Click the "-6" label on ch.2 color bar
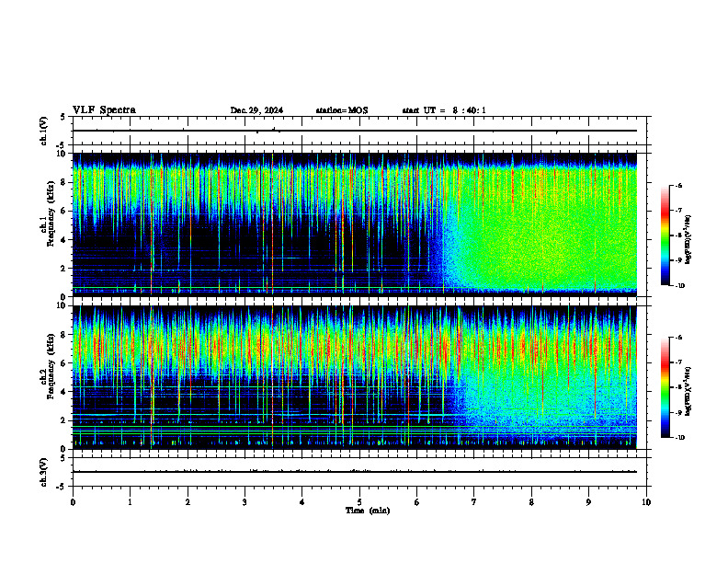 (678, 338)
